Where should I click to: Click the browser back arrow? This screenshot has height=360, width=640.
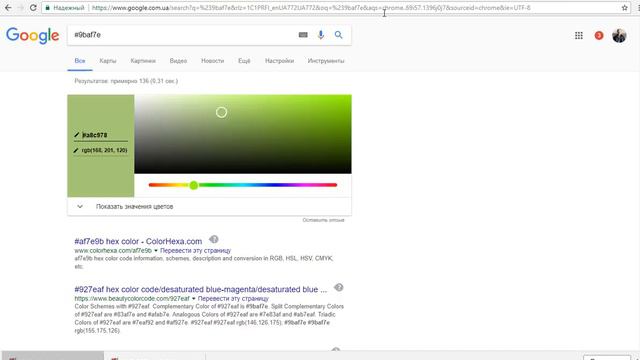8,8
